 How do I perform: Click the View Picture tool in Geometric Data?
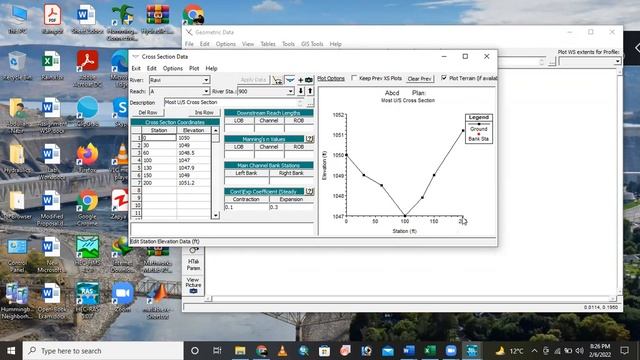tap(193, 285)
